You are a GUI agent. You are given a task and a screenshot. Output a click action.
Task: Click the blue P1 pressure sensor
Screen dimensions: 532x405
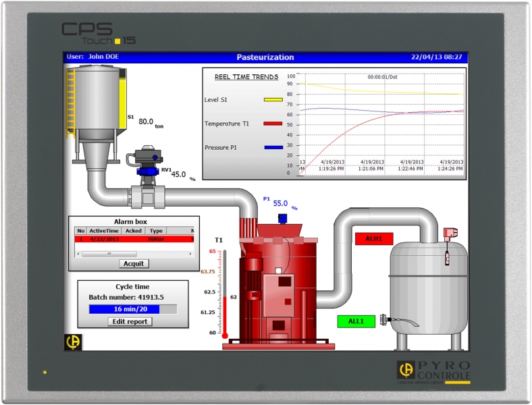[x=283, y=218]
